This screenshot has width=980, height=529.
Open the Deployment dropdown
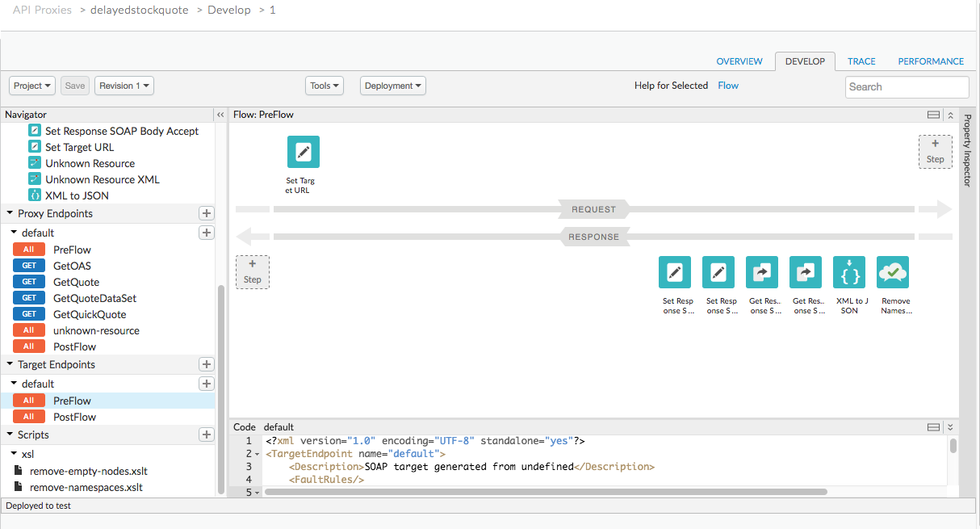coord(392,85)
